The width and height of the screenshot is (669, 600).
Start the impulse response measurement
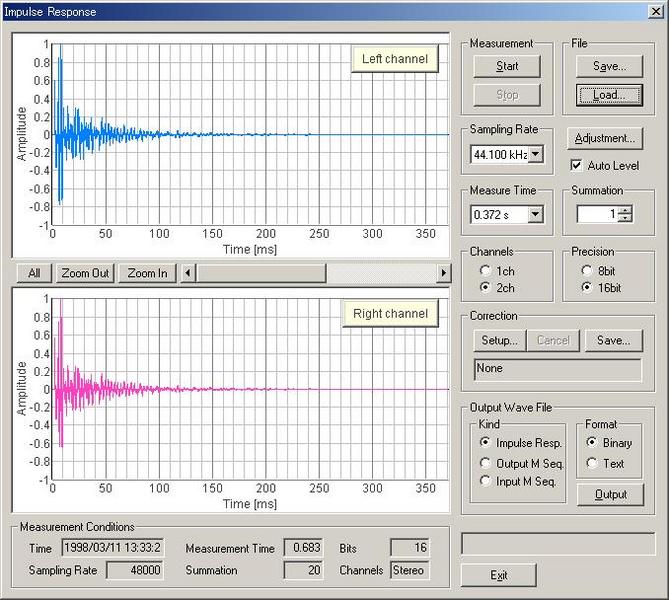(x=507, y=66)
